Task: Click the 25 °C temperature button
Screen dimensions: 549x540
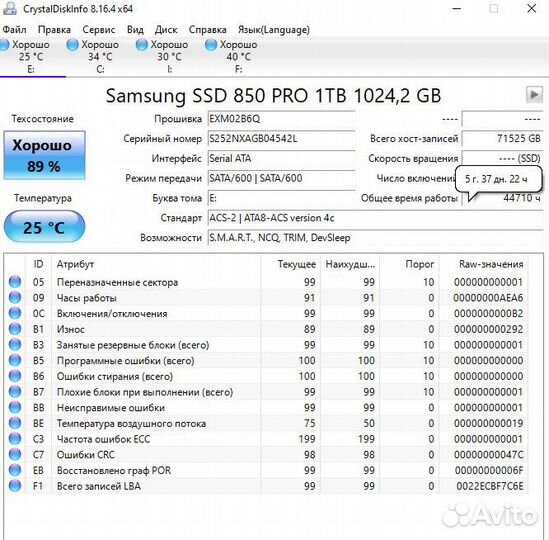Action: [x=44, y=227]
